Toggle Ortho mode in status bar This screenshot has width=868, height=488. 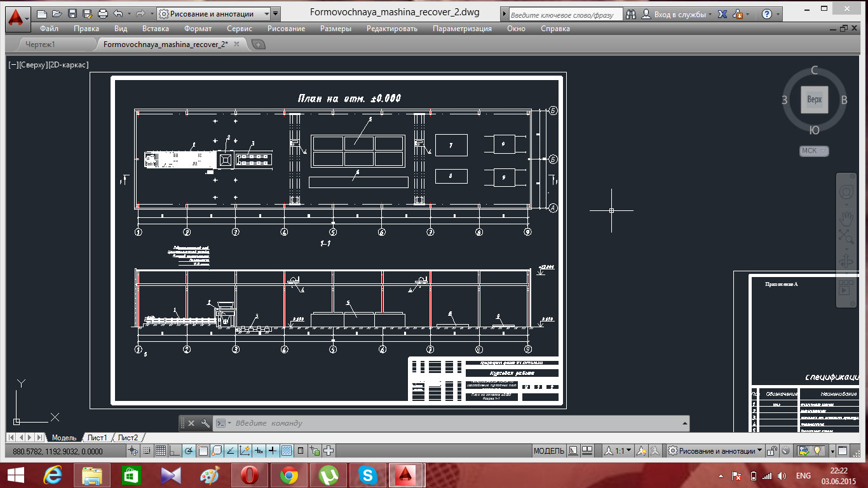[x=175, y=451]
